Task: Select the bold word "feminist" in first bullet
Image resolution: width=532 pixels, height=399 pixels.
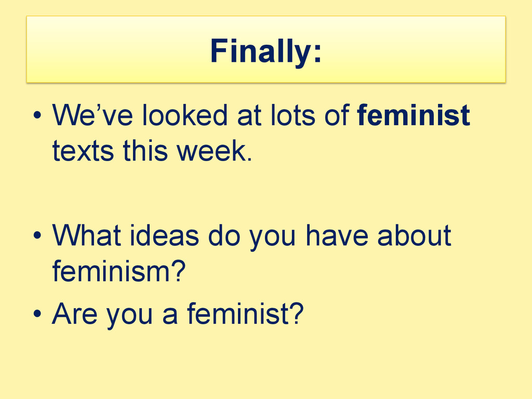Action: (414, 115)
